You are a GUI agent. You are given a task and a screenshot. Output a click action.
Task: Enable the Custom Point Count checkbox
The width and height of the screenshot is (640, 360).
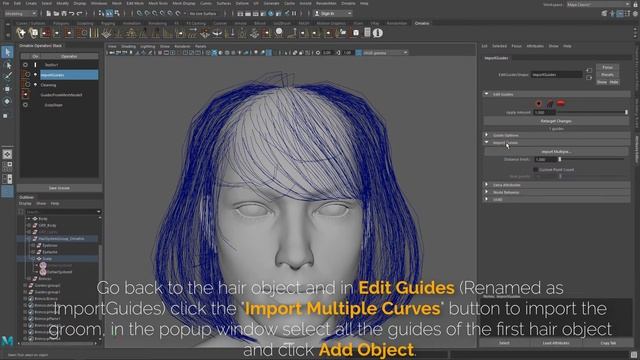536,169
